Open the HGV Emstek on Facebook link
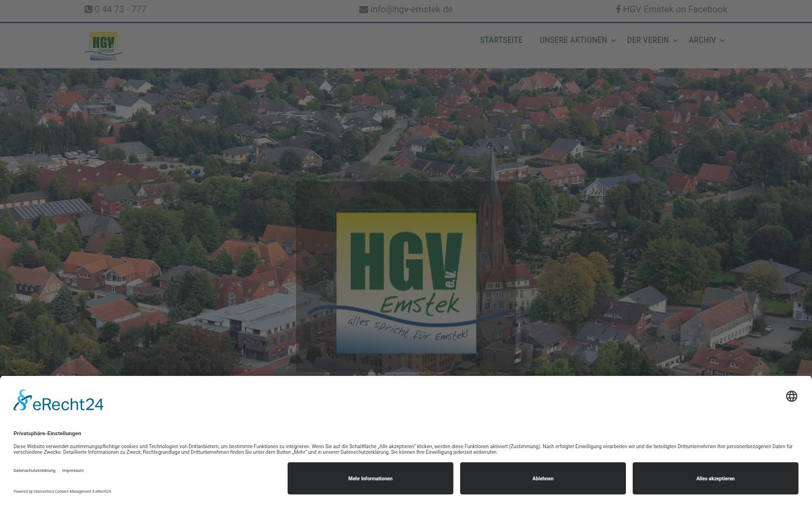Viewport: 812px width, 508px height. point(675,10)
